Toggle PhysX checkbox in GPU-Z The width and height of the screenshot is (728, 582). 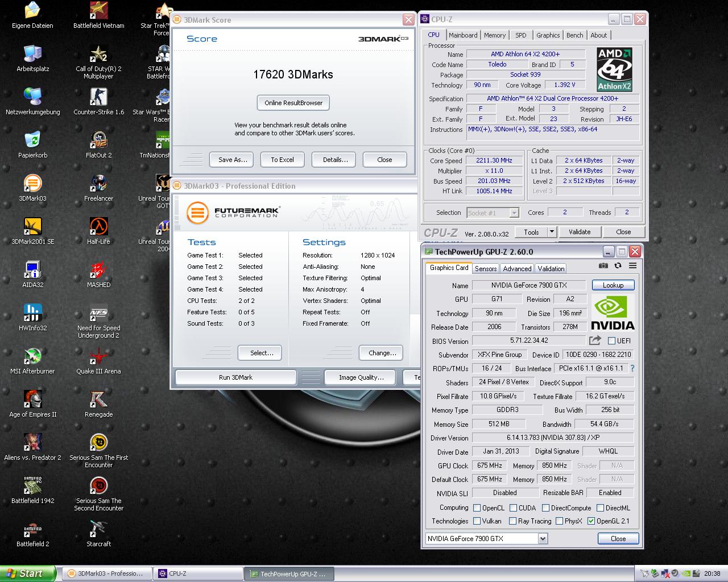click(559, 521)
